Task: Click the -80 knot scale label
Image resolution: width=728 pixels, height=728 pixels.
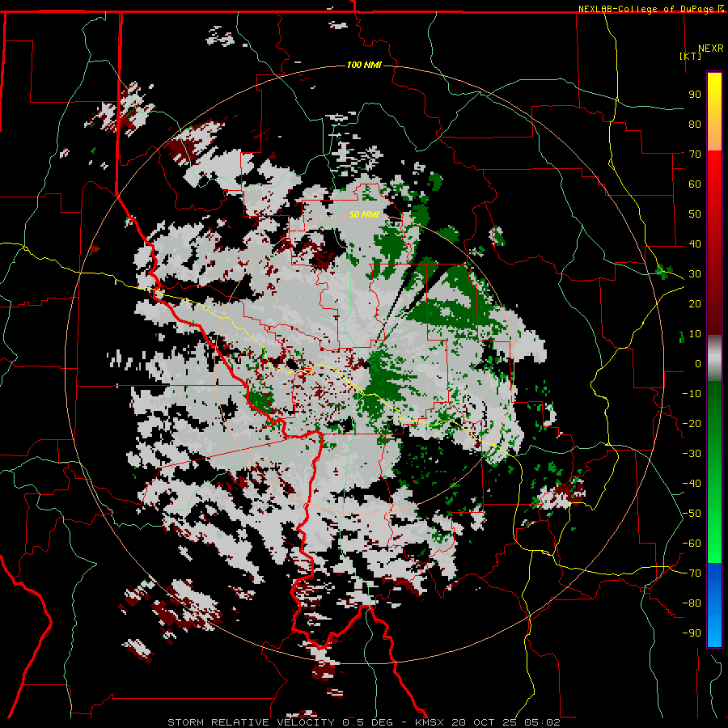Action: pos(692,603)
